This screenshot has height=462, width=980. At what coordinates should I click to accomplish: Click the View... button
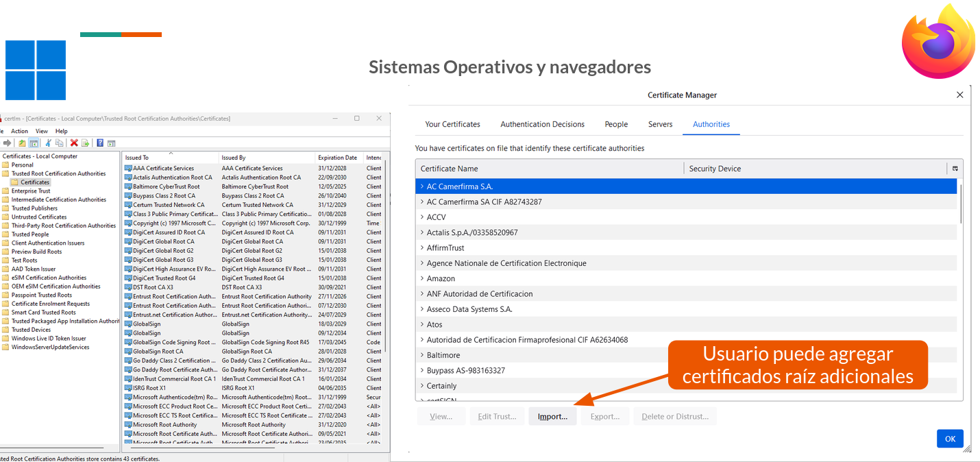pos(441,416)
